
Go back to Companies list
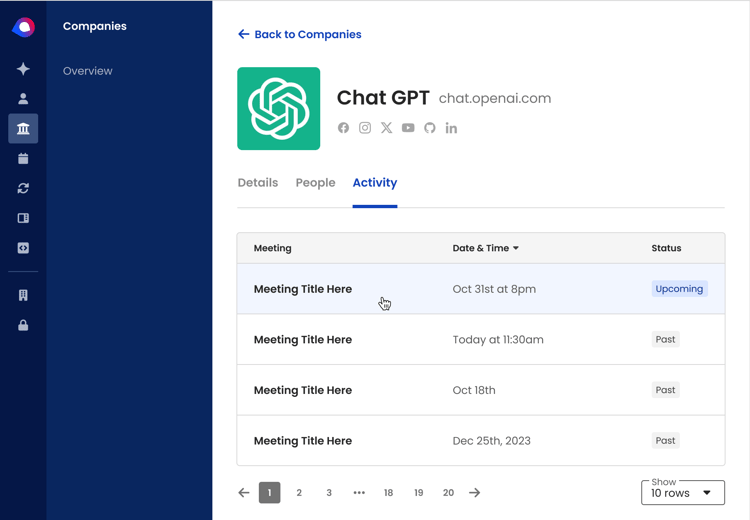point(300,34)
